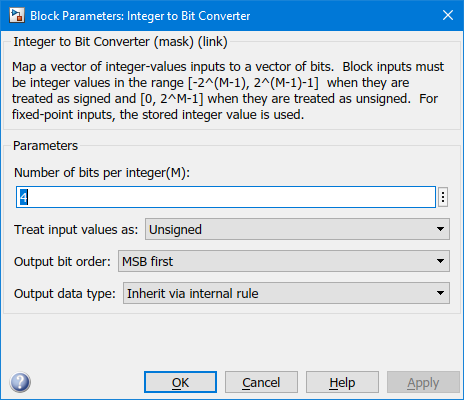Confirm settings with the OK button
Viewport: 464px width, 400px height.
point(180,382)
